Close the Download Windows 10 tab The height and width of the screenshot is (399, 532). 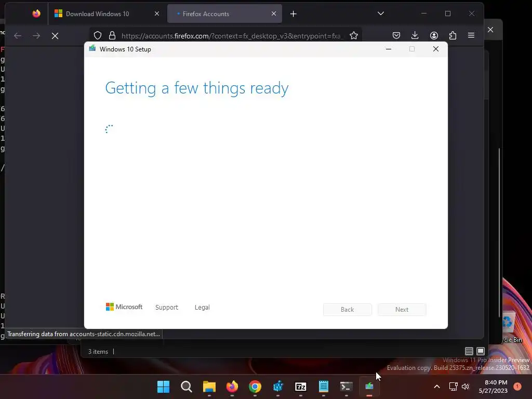(x=157, y=14)
